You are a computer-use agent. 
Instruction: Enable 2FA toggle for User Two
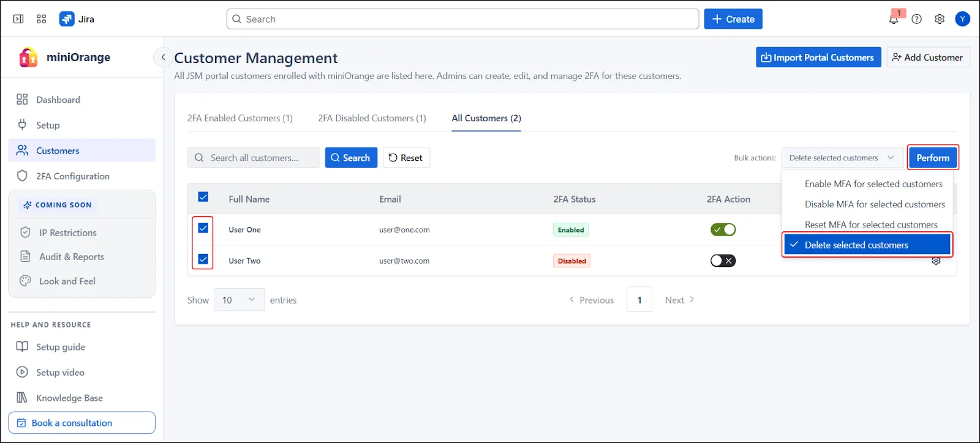coord(723,261)
